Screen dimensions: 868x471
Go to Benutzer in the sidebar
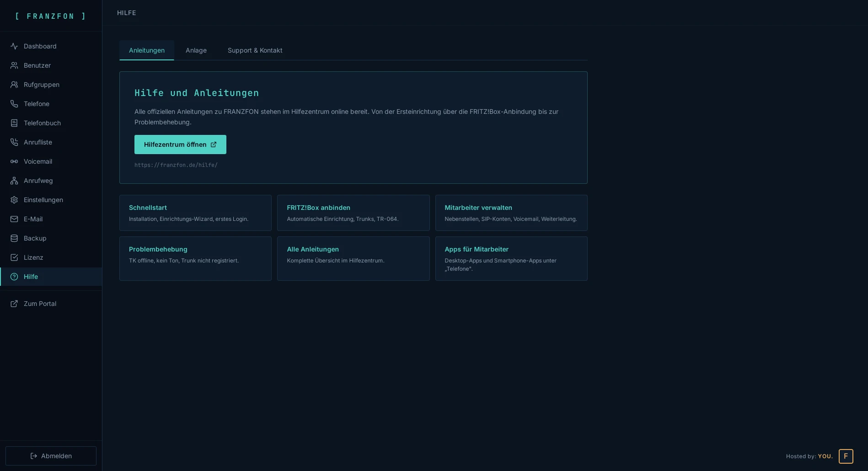[x=37, y=65]
